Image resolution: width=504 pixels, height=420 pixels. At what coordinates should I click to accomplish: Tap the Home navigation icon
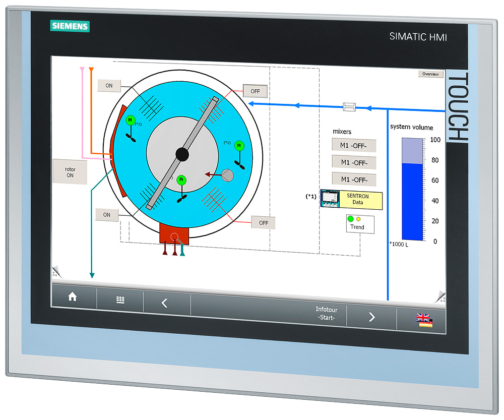pos(72,297)
